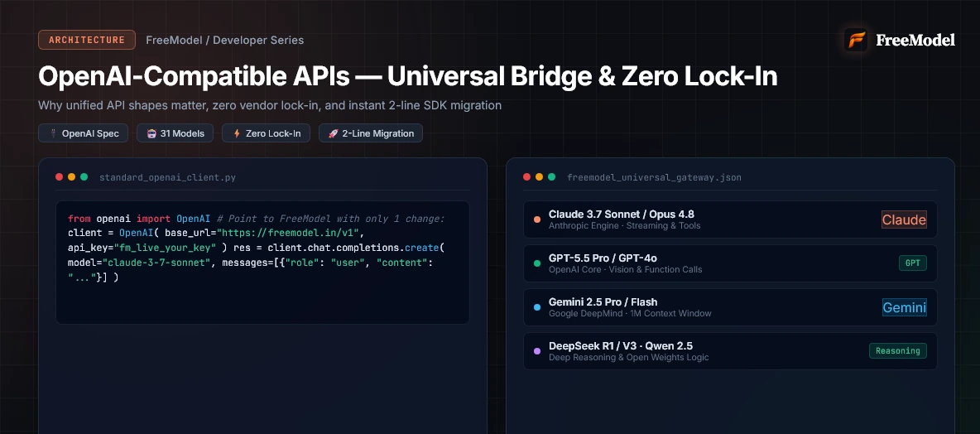Click the OpenAI Core · Vision & Function Calls subtitle

pyautogui.click(x=626, y=269)
